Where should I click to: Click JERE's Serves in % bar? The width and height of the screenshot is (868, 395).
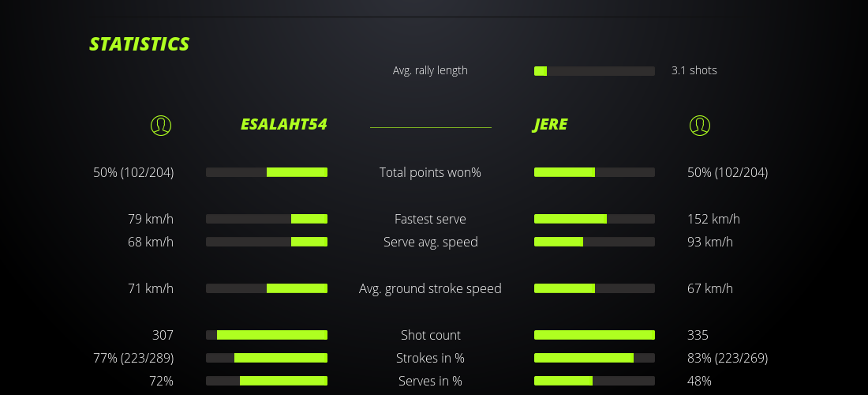(x=594, y=381)
